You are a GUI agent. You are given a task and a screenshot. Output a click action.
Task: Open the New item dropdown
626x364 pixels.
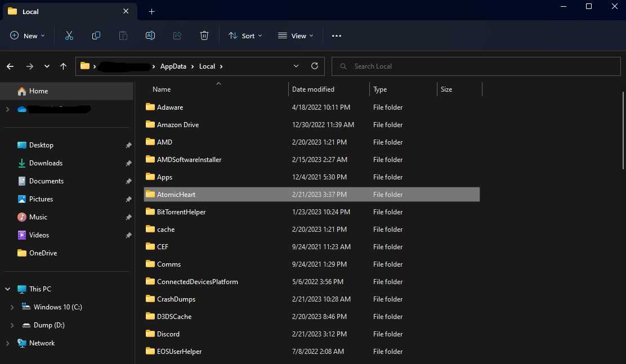28,35
